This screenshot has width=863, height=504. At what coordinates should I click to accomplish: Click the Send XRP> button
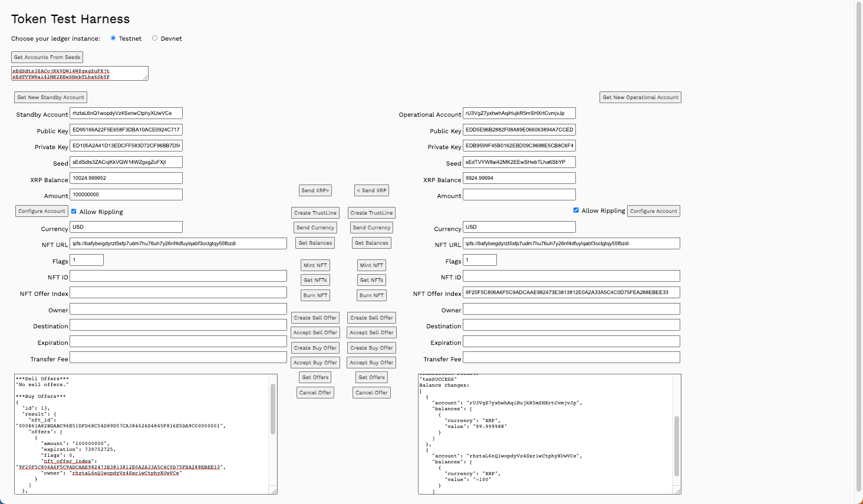(315, 190)
